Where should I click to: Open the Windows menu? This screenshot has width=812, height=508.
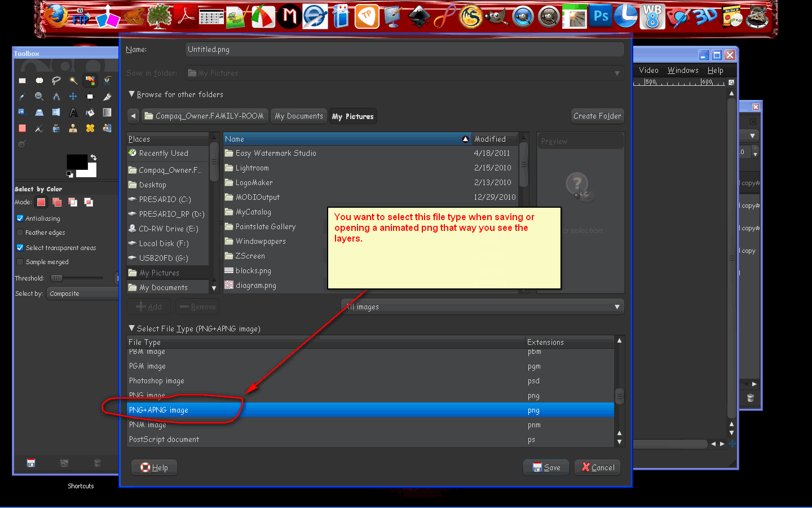(683, 71)
